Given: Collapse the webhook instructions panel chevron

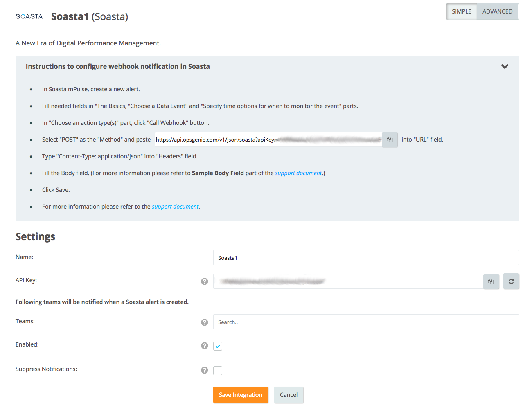Looking at the screenshot, I should 505,66.
